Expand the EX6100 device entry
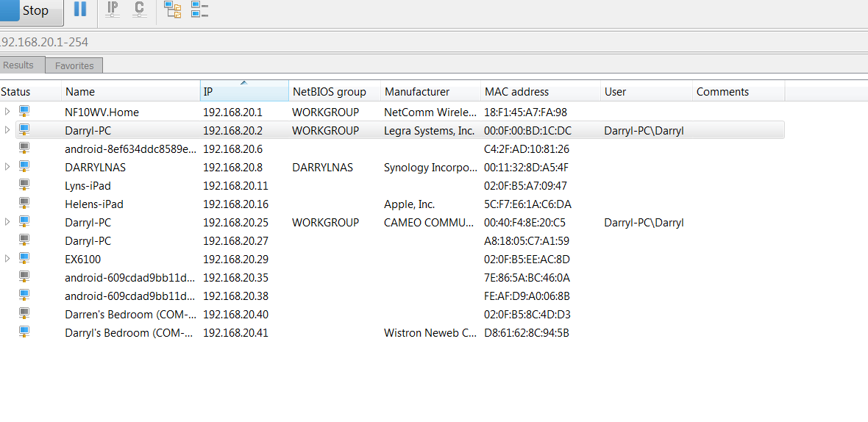Screen dimensions: 868x422 click(x=7, y=259)
